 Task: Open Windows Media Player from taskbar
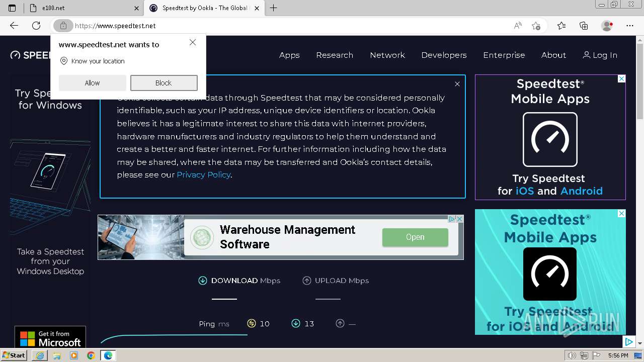tap(74, 355)
